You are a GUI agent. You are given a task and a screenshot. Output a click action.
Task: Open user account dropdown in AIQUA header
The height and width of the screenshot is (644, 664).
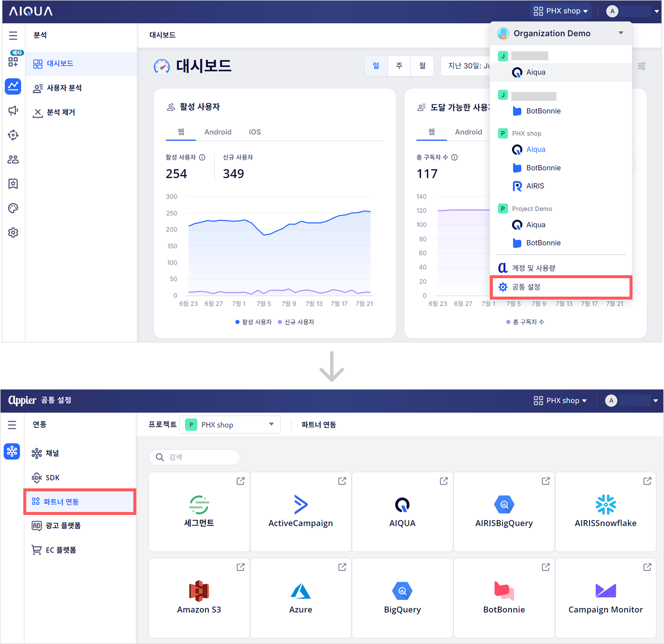point(632,11)
